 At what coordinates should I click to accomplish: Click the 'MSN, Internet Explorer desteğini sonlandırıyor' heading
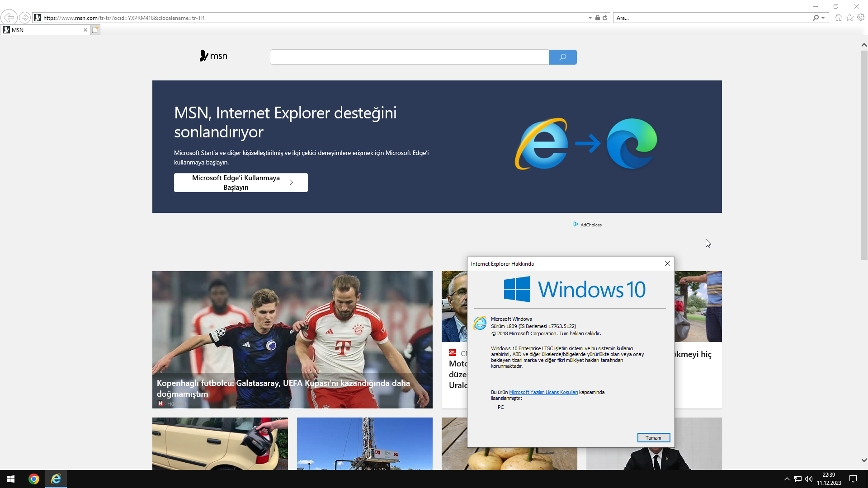click(x=285, y=122)
